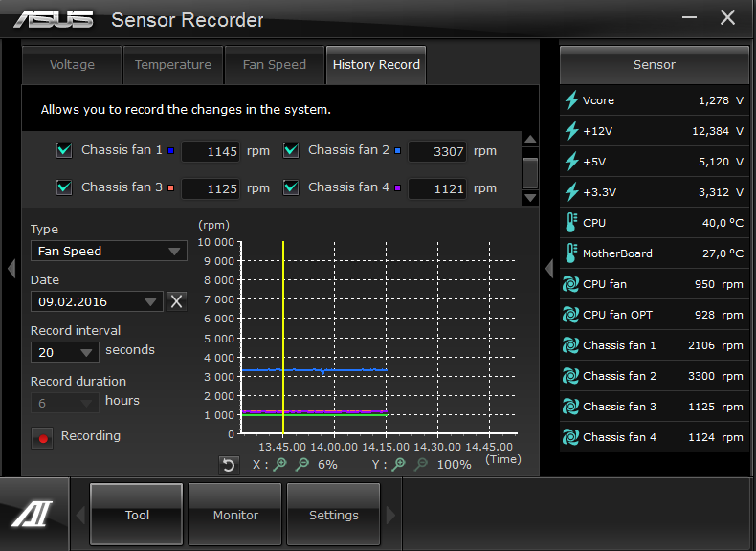Click the Y zoom value 100%
This screenshot has width=756, height=551.
[x=454, y=464]
